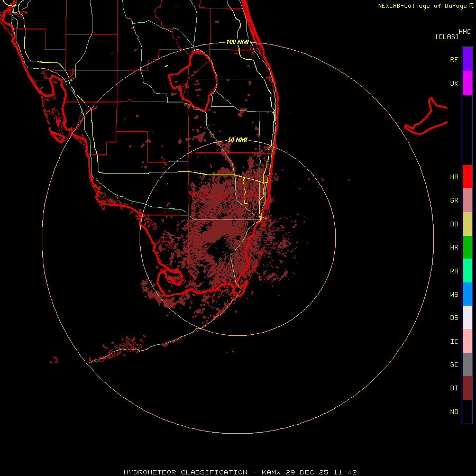Click the "11:42" timestamp
Image resolution: width=476 pixels, height=476 pixels.
coord(345,472)
